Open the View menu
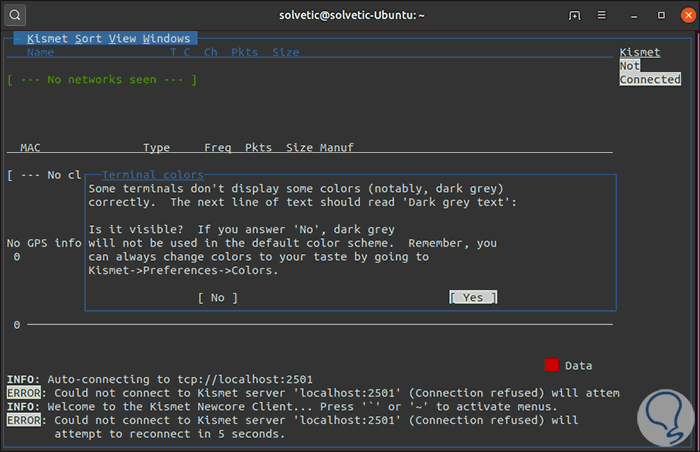 [122, 39]
